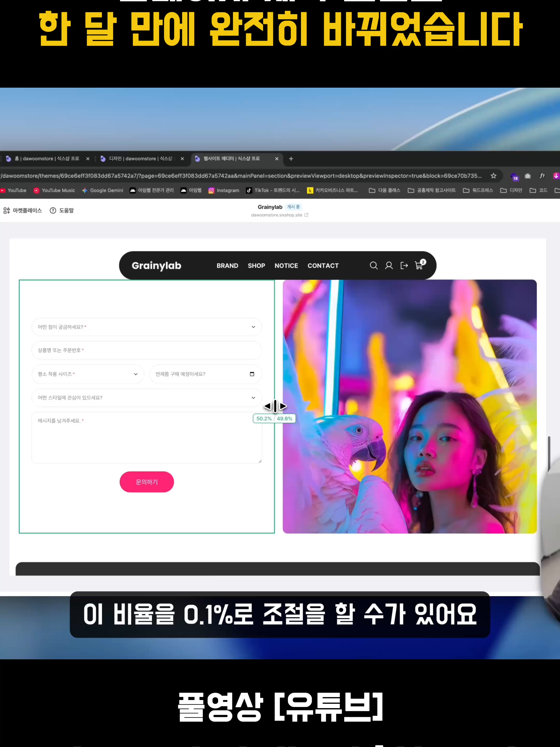Click the NOTICE menu item
The image size is (560, 747).
click(x=286, y=266)
